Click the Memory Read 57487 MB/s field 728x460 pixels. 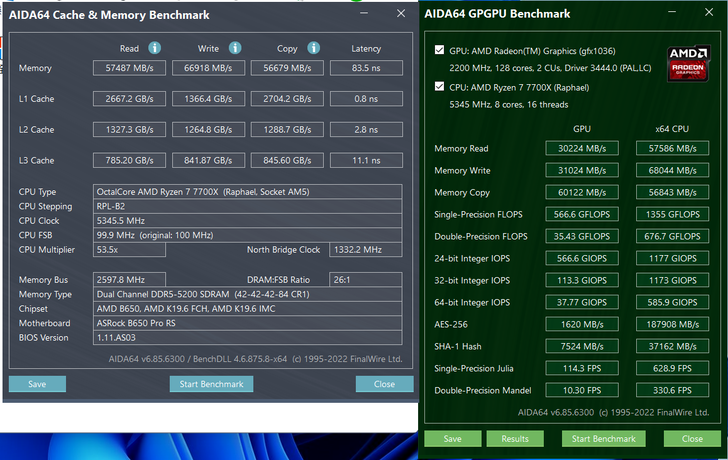coord(128,68)
